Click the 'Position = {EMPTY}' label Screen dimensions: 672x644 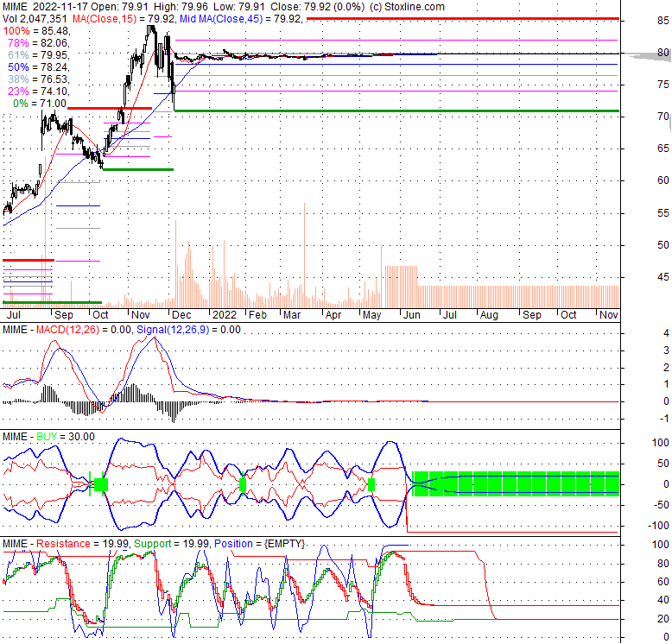(x=260, y=544)
